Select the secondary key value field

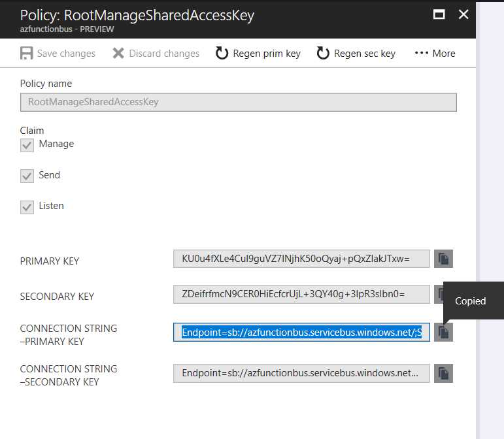(x=301, y=294)
